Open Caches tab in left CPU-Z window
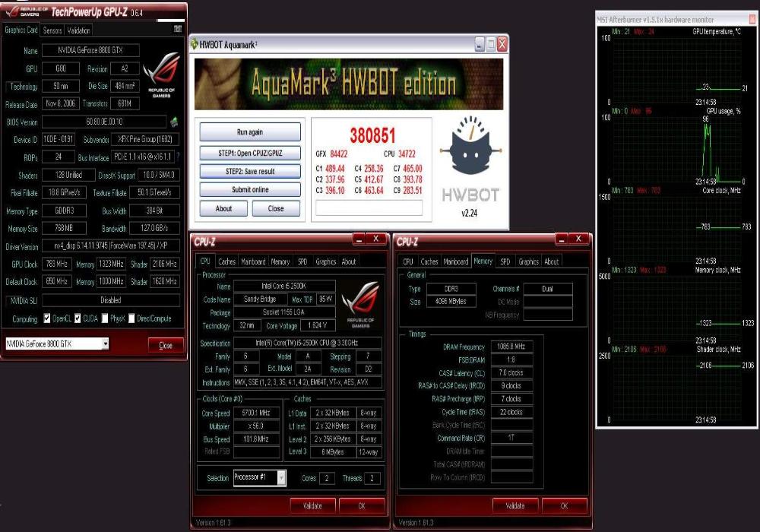The height and width of the screenshot is (532, 760). click(226, 261)
